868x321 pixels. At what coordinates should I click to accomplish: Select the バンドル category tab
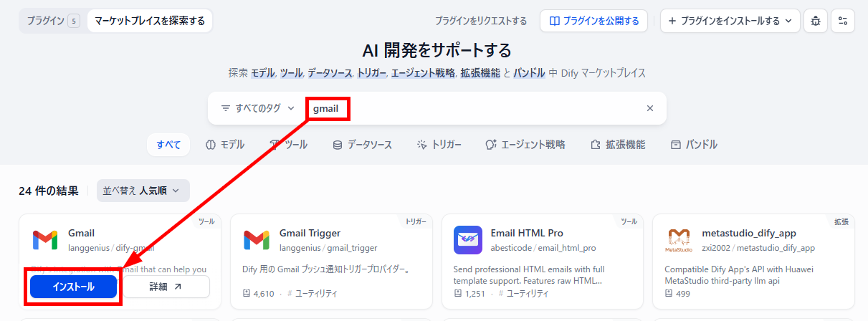tap(694, 145)
